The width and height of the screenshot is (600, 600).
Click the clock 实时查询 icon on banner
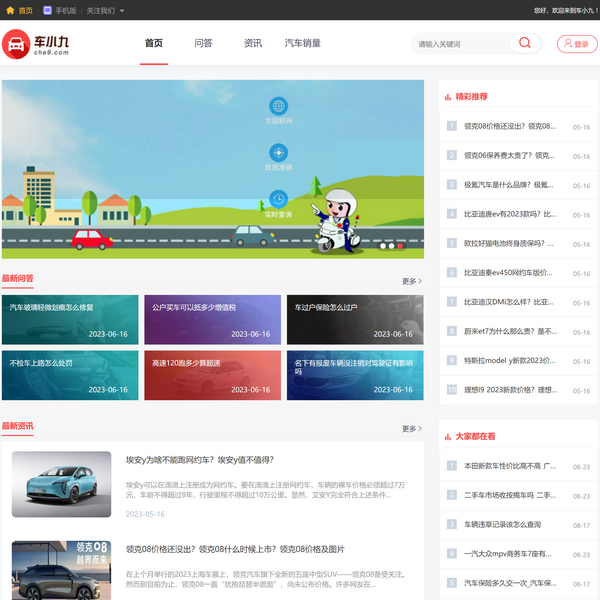click(x=278, y=199)
